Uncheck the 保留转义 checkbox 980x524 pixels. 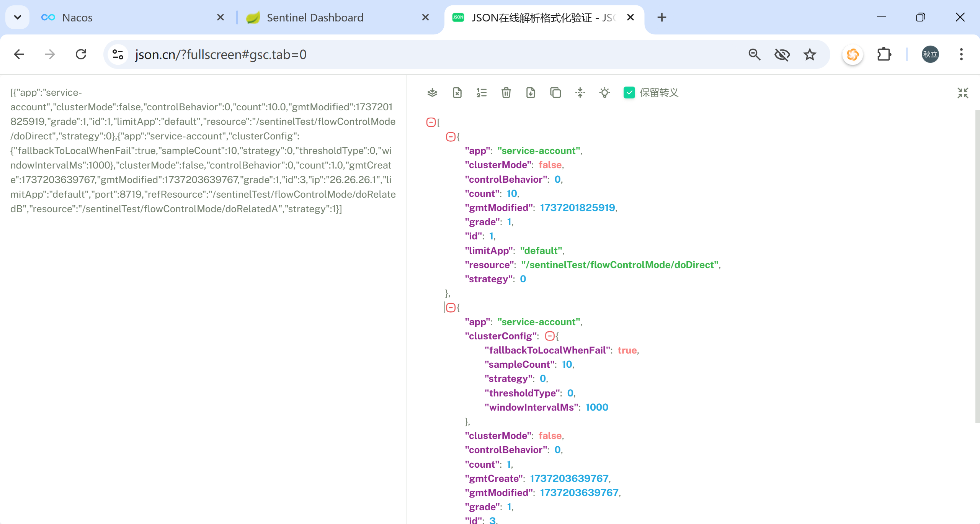pyautogui.click(x=629, y=93)
